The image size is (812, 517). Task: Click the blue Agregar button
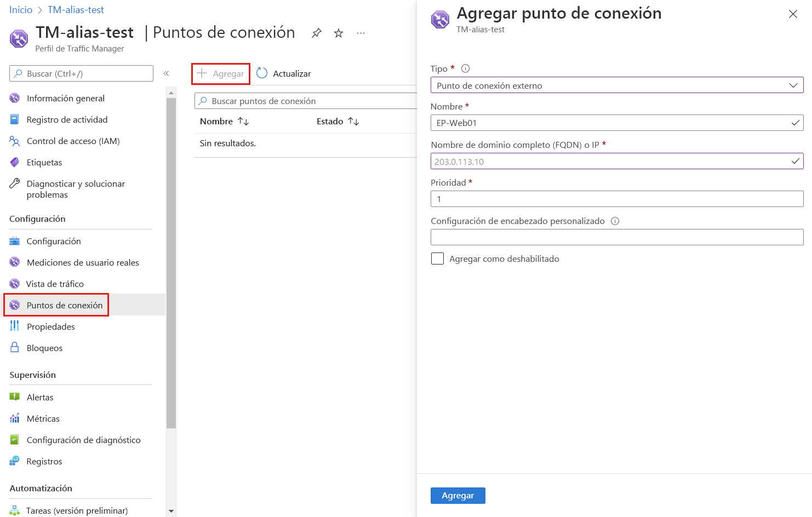[458, 496]
